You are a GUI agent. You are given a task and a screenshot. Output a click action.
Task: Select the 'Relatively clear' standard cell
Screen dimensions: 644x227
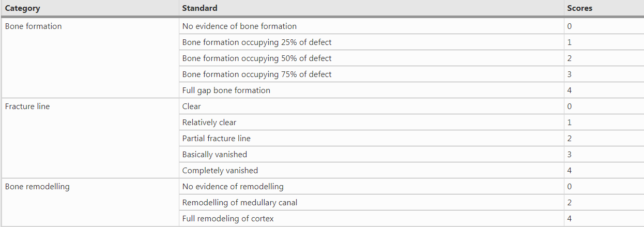pos(209,123)
